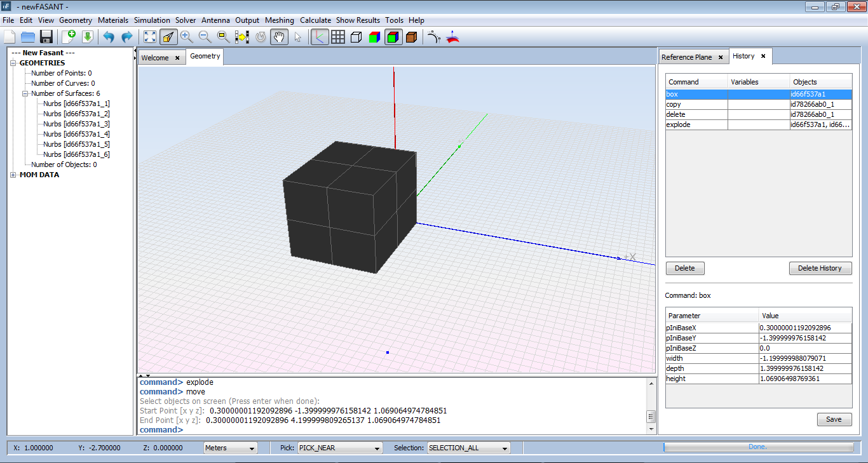Click the Save floppy disk toolbar icon
Image resolution: width=868 pixels, height=463 pixels.
(x=46, y=37)
